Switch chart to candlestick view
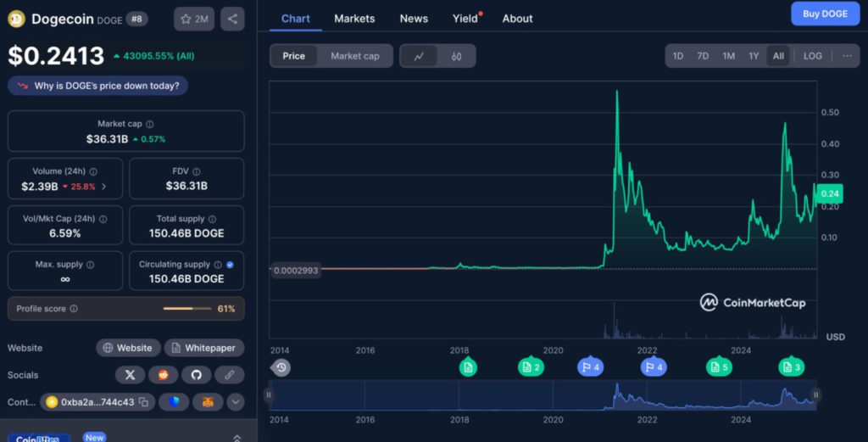This screenshot has width=868, height=442. tap(456, 56)
